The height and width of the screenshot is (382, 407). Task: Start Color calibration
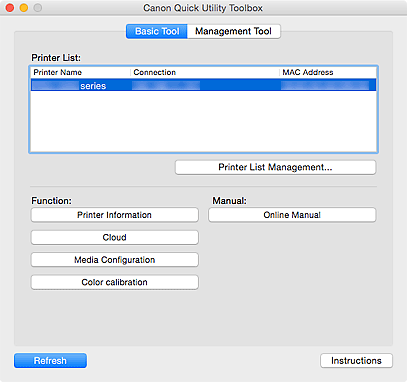tap(115, 282)
